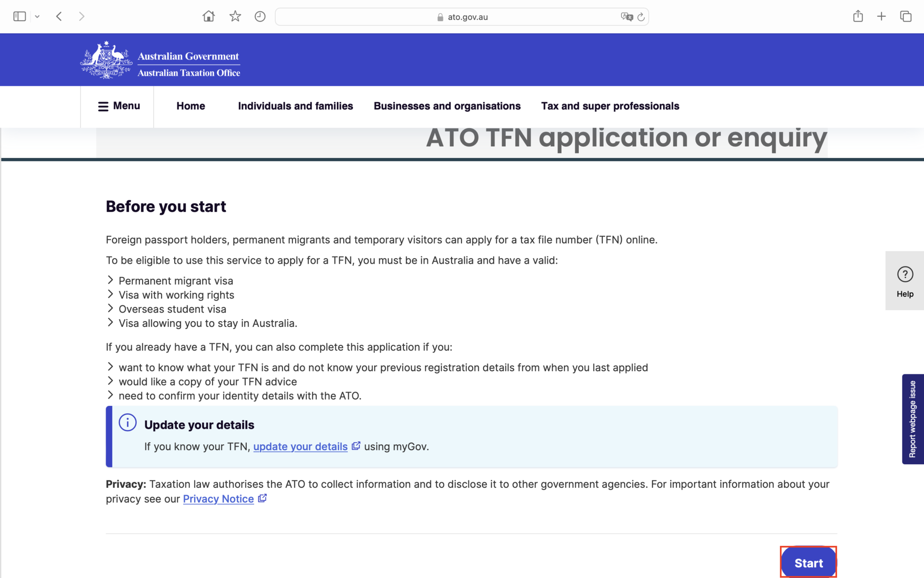This screenshot has width=924, height=578.
Task: Open the hamburger Menu
Action: click(x=119, y=106)
